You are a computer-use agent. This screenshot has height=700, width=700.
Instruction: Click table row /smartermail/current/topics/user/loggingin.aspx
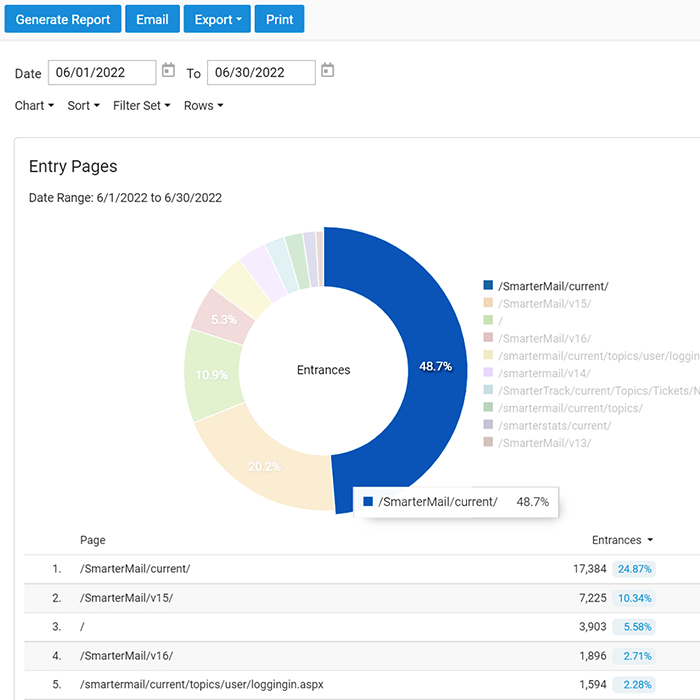click(362, 684)
